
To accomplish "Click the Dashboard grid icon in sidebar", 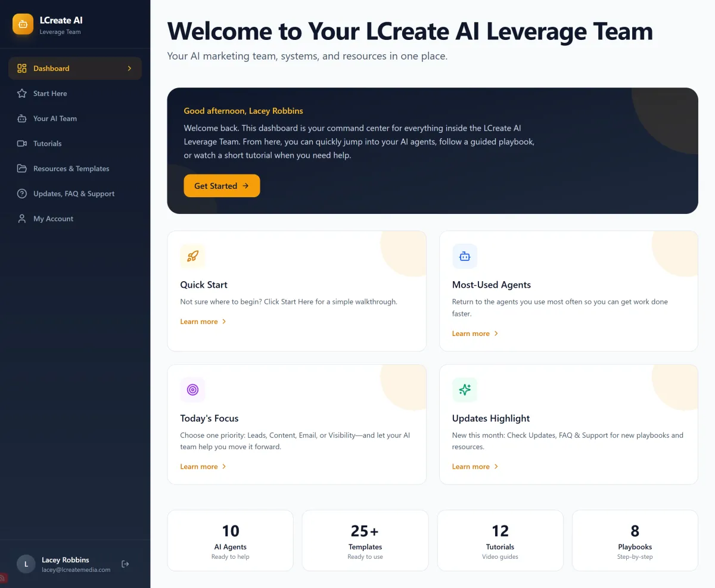I will pyautogui.click(x=22, y=69).
